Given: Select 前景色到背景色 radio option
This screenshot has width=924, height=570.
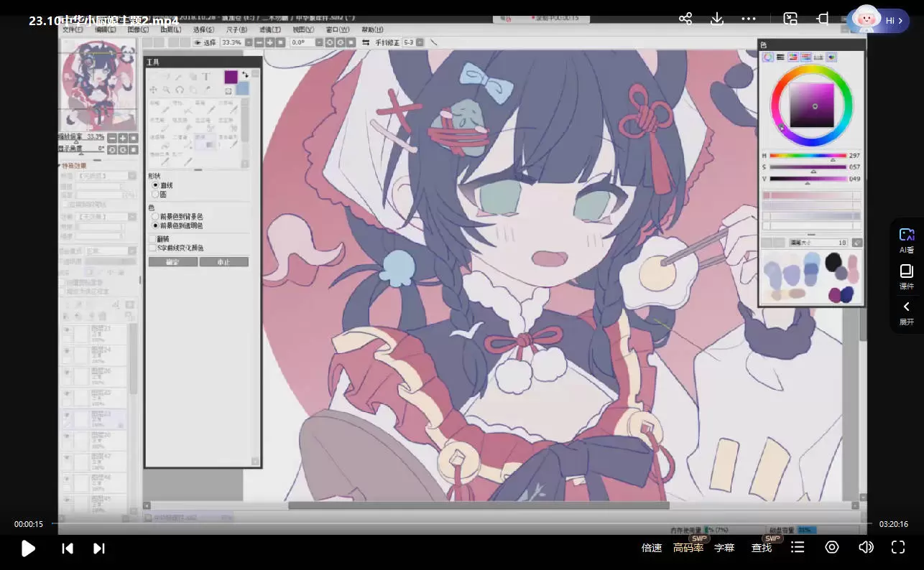Looking at the screenshot, I should click(x=155, y=216).
